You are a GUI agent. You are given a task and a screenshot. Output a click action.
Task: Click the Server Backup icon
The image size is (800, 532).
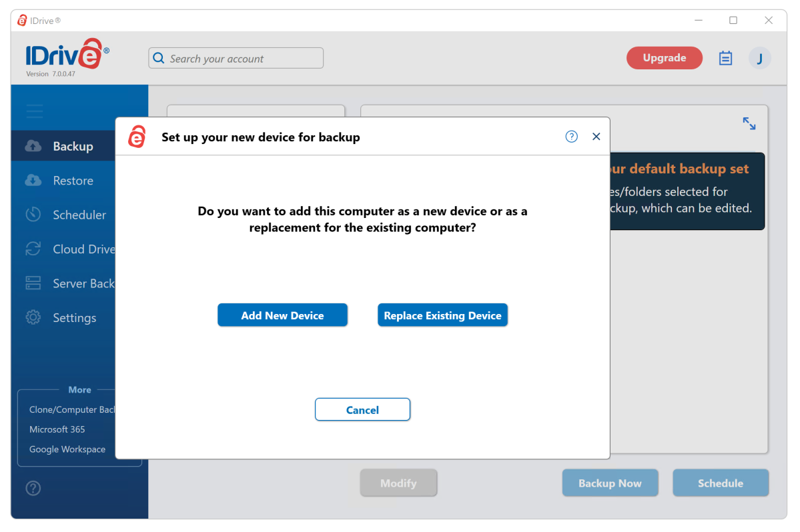[33, 283]
